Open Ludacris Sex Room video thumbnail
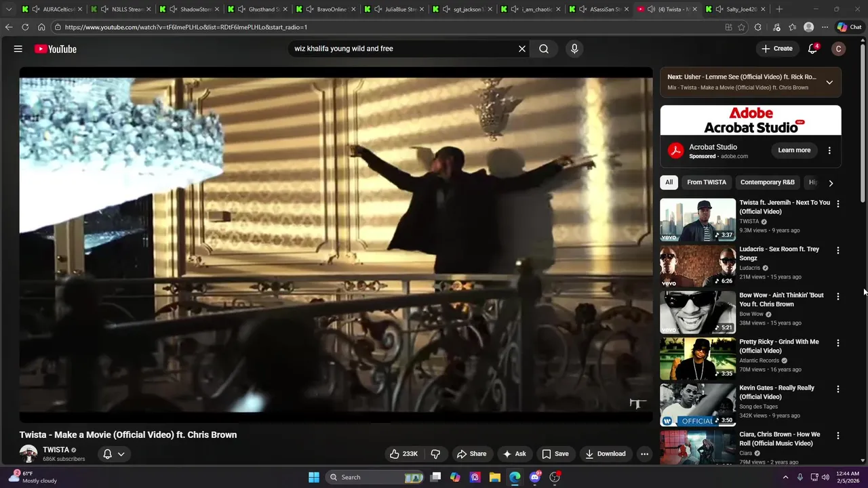This screenshot has width=868, height=488. coord(698,266)
